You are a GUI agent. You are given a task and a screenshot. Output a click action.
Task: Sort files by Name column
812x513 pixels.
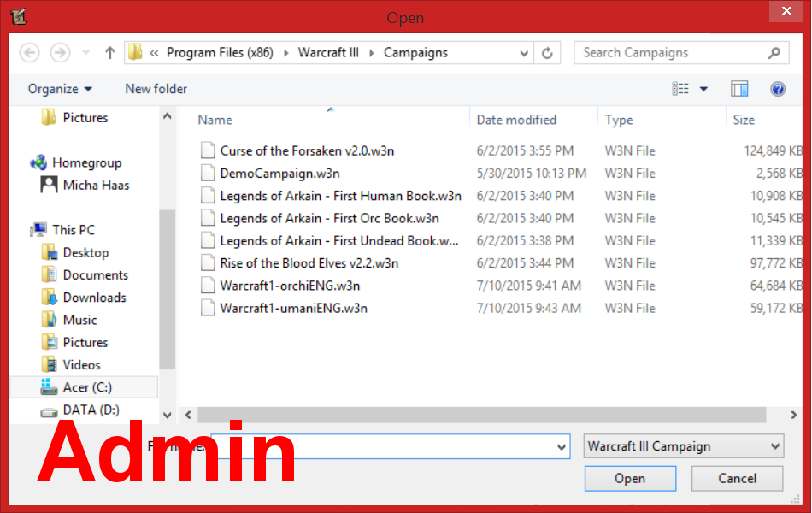[215, 121]
